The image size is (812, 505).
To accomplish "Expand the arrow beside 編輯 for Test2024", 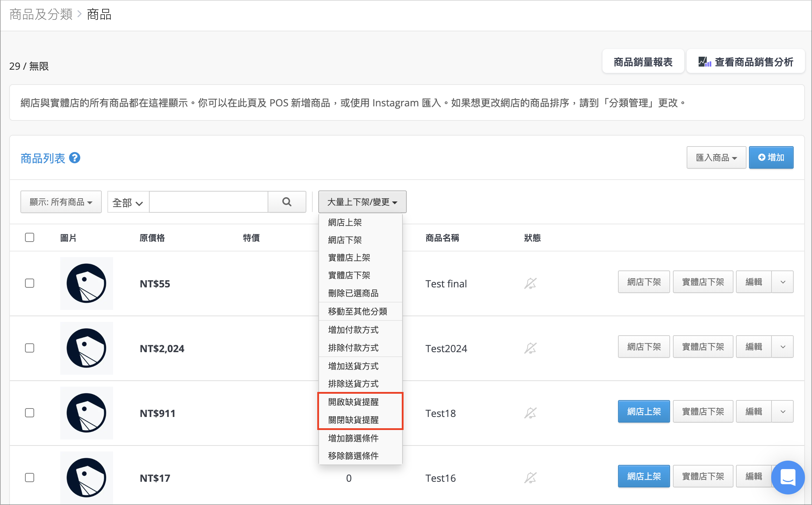I will (x=783, y=347).
